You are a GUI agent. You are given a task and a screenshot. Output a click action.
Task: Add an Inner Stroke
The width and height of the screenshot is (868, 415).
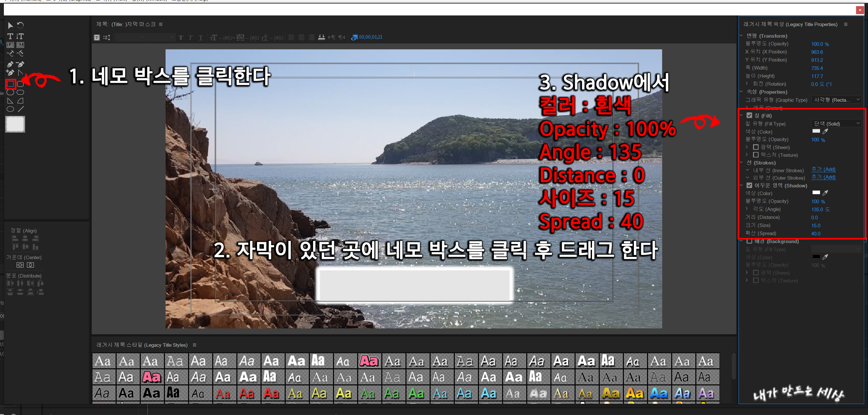823,169
